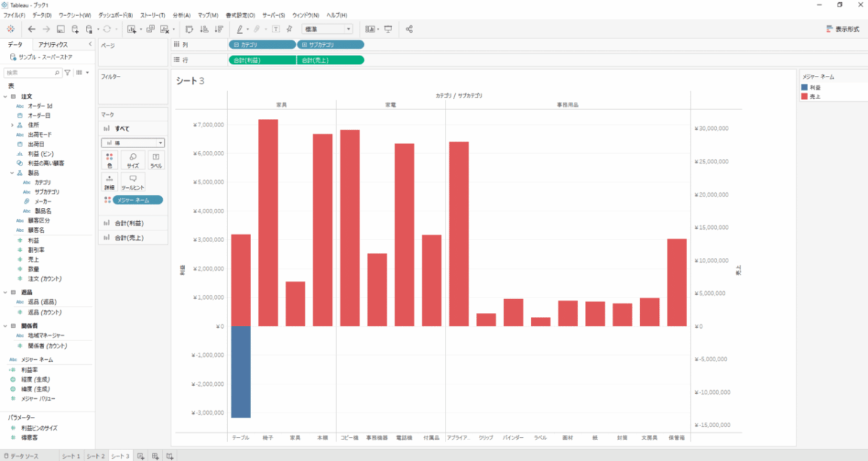Switch to the アナリティクス tab
The height and width of the screenshot is (461, 868).
[53, 45]
